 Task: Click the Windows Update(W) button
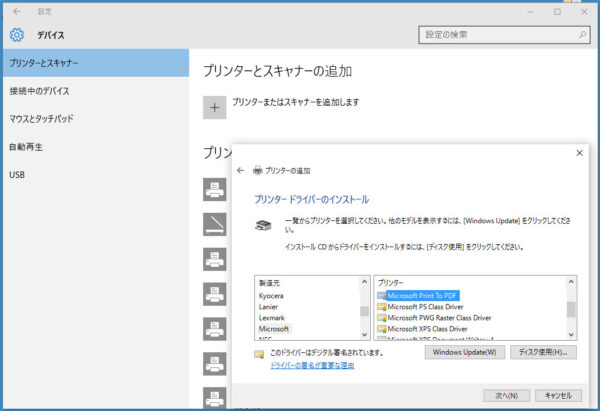(465, 352)
